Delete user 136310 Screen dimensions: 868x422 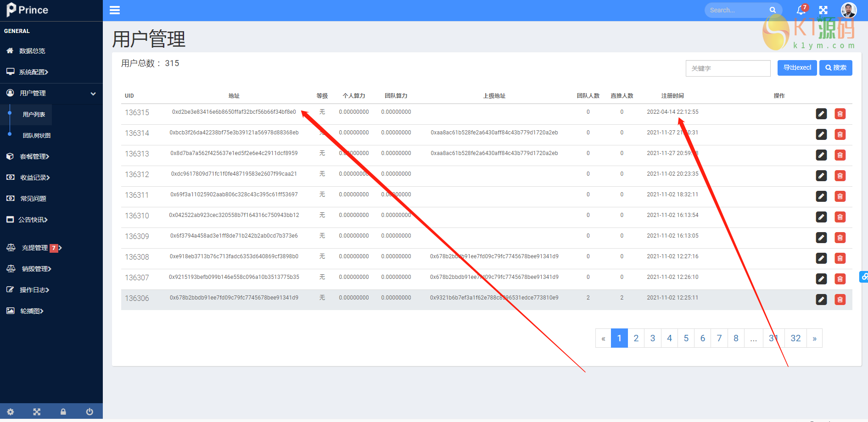(x=840, y=217)
